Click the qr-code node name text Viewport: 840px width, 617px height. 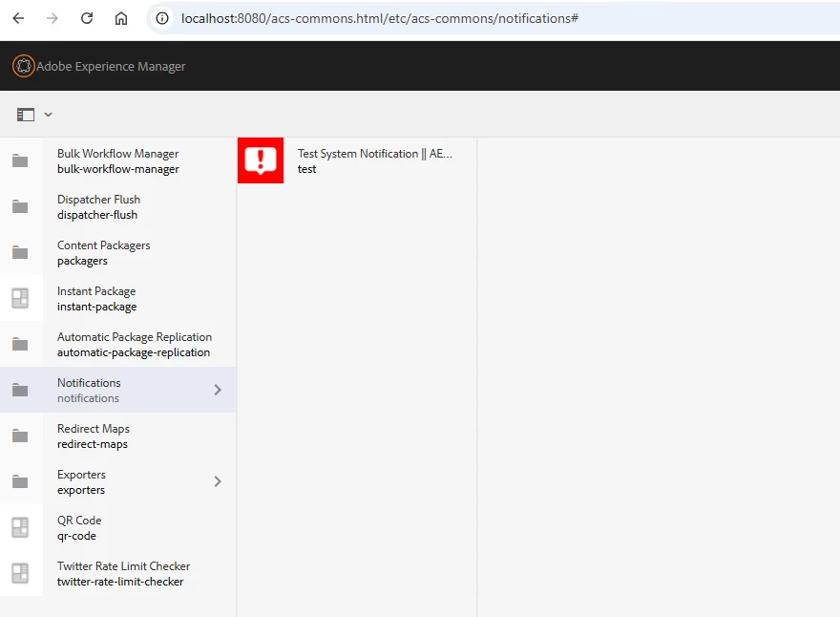click(76, 536)
